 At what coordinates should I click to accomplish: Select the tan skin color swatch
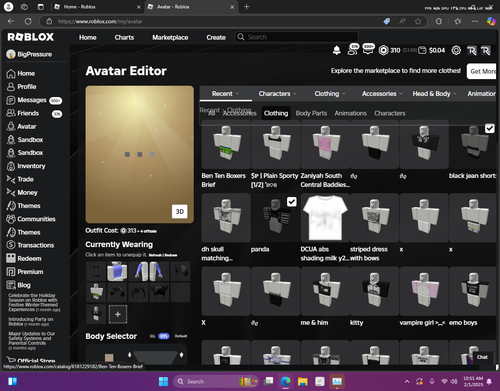pos(109,358)
